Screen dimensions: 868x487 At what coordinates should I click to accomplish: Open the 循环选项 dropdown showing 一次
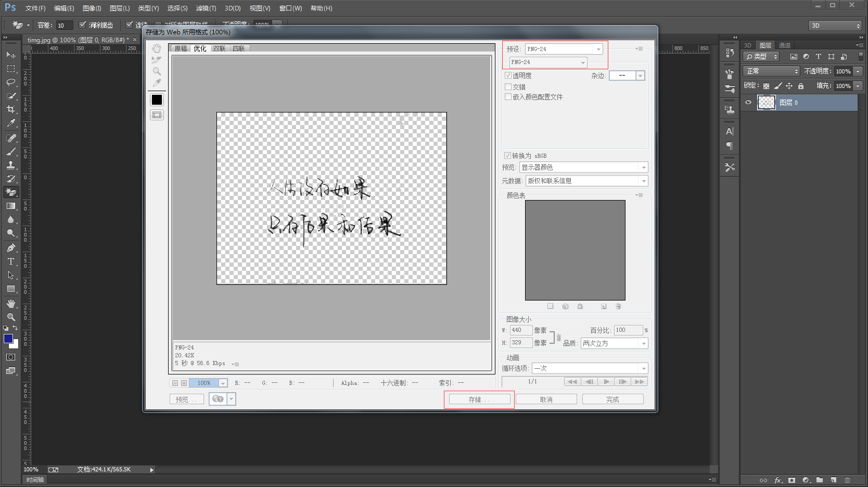(x=644, y=368)
